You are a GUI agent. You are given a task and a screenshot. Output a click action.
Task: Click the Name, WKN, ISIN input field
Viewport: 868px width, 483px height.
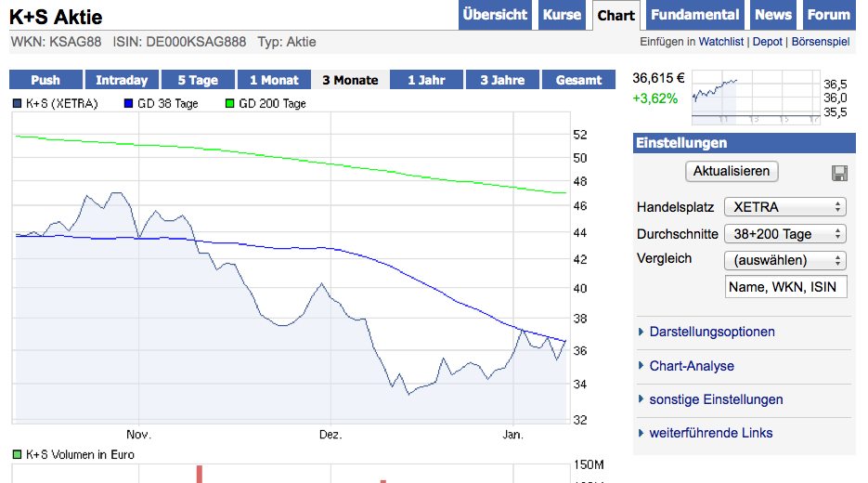785,287
